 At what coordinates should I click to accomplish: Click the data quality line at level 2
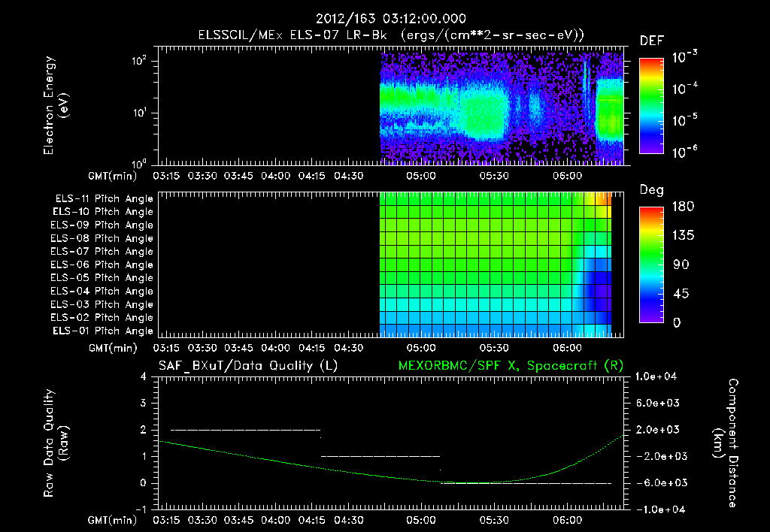[x=246, y=430]
